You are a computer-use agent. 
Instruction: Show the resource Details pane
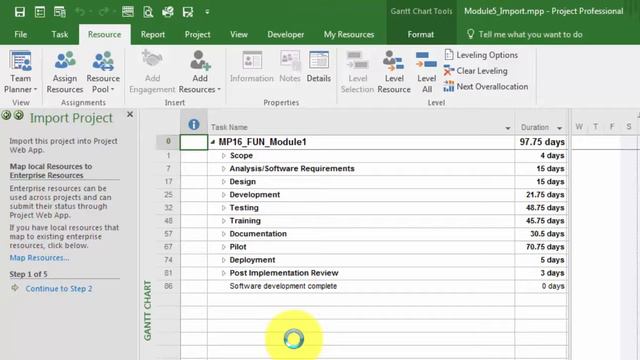(319, 67)
